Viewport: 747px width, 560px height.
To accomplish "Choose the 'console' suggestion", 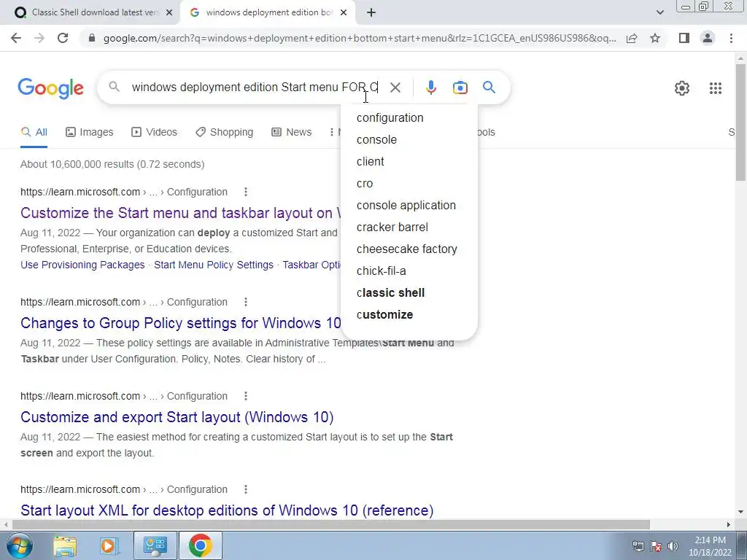I will (409, 139).
